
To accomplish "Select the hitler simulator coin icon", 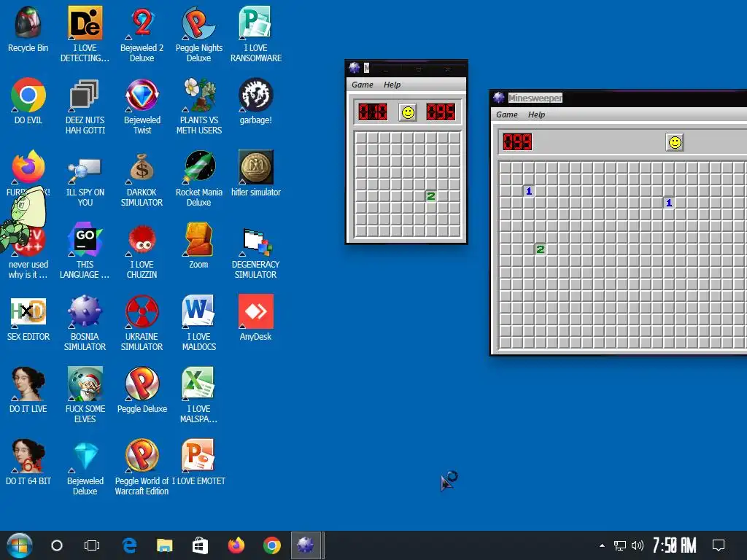I will (255, 168).
